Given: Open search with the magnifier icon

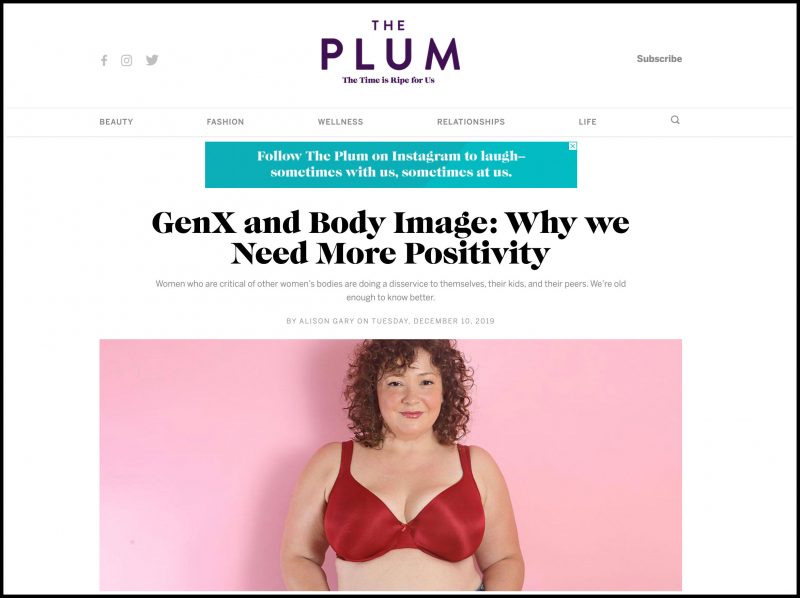Looking at the screenshot, I should point(675,120).
